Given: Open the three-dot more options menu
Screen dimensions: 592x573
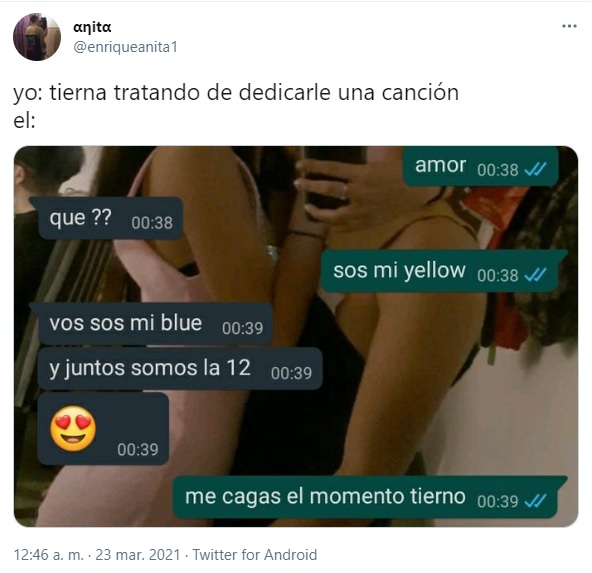Looking at the screenshot, I should (x=569, y=26).
